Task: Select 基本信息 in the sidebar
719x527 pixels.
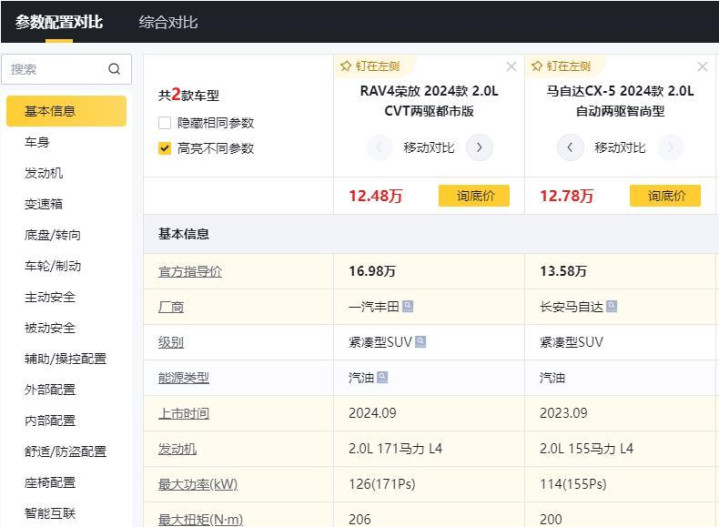Action: 66,111
